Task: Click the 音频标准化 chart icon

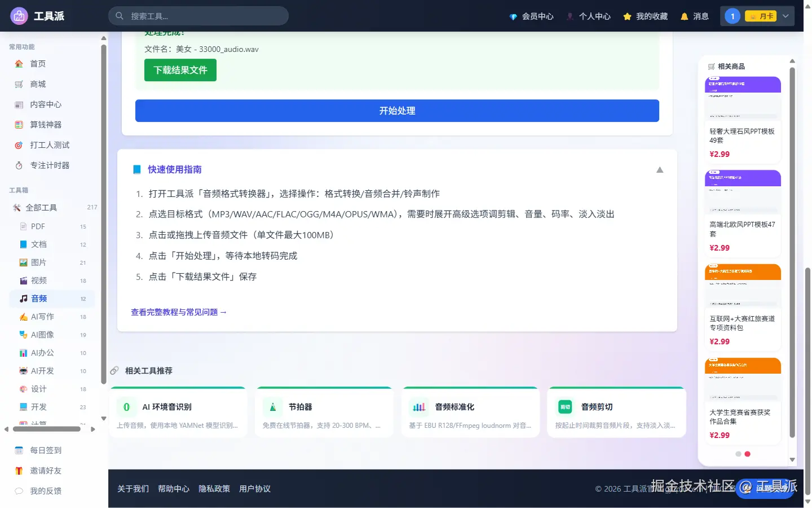Action: tap(419, 407)
